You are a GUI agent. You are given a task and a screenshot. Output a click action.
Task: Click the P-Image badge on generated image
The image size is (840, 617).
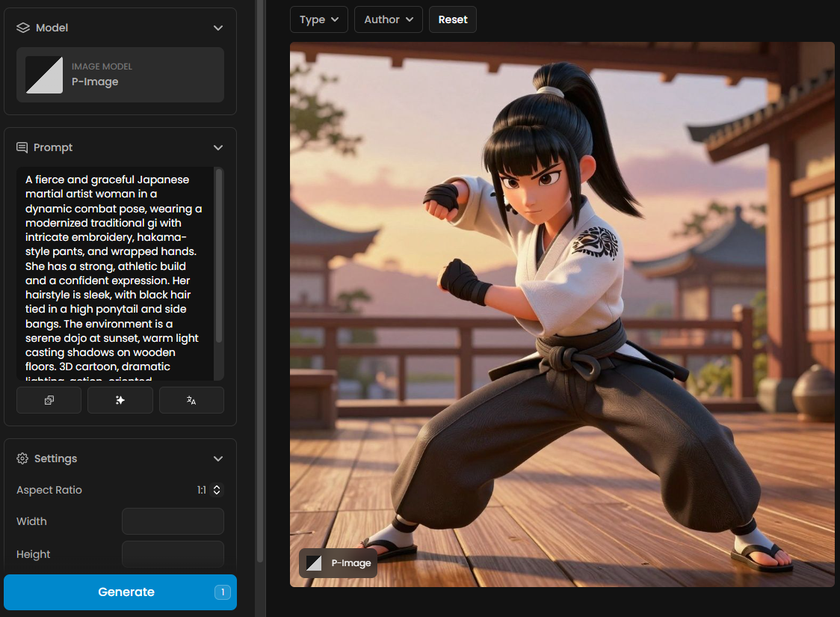(338, 563)
